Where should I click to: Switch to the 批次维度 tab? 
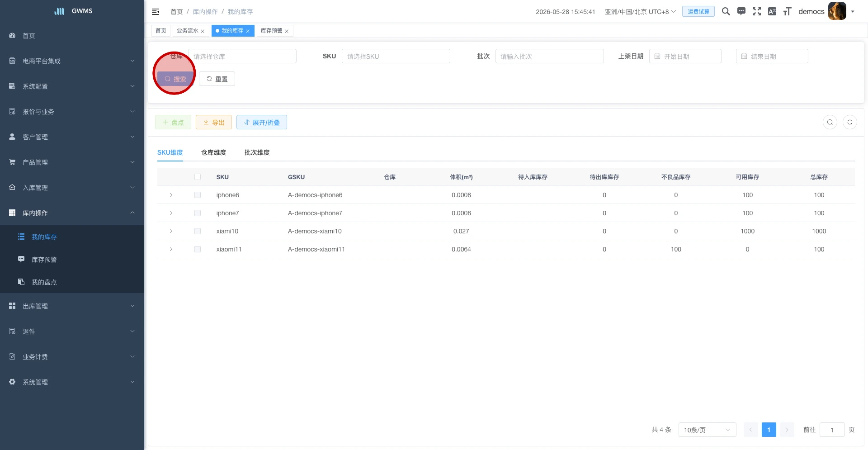(257, 152)
